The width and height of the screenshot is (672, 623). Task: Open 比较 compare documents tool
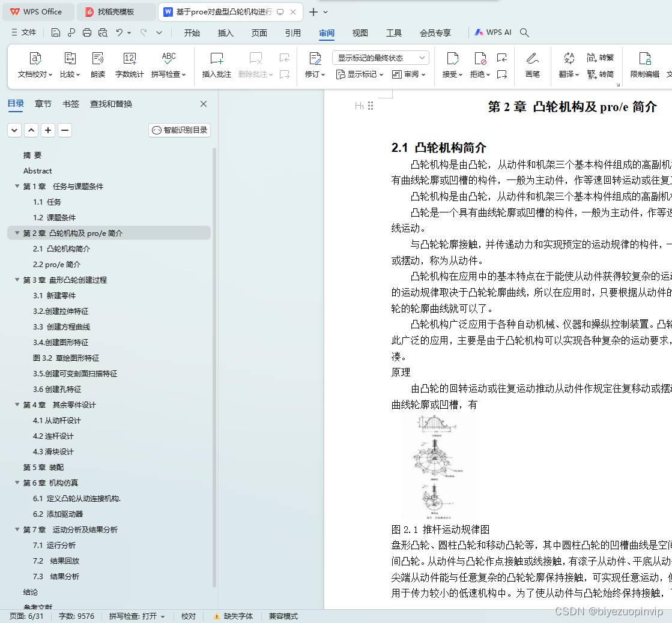click(x=70, y=65)
